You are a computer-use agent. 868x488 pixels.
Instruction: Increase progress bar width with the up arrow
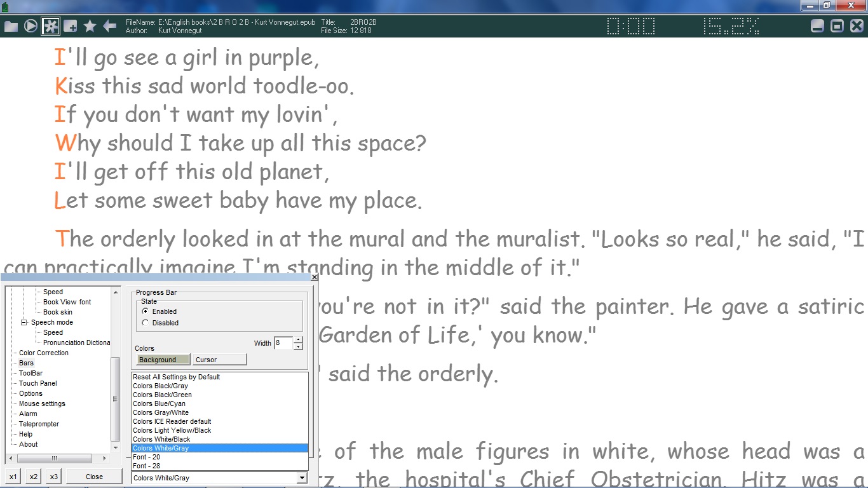coord(298,340)
